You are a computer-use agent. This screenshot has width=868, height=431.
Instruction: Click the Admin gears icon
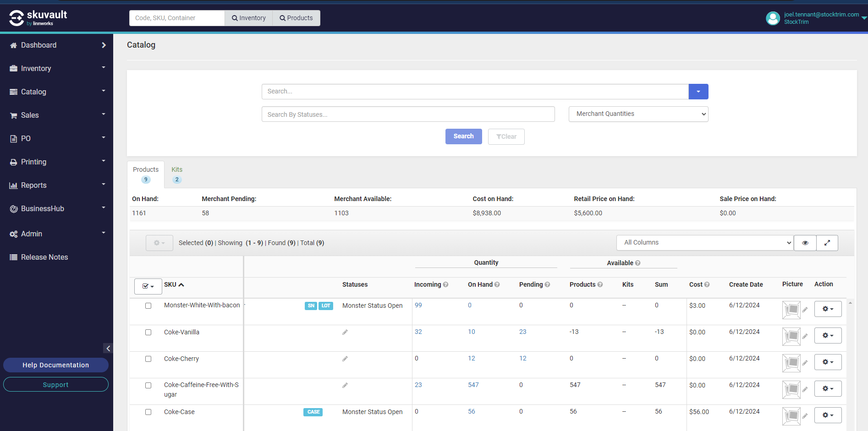(x=13, y=234)
